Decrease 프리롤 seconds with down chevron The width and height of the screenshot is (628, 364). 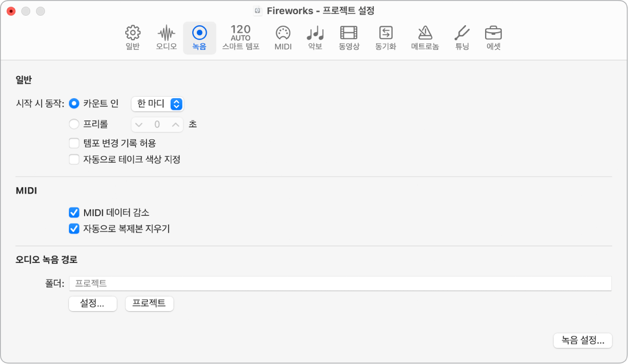point(139,124)
